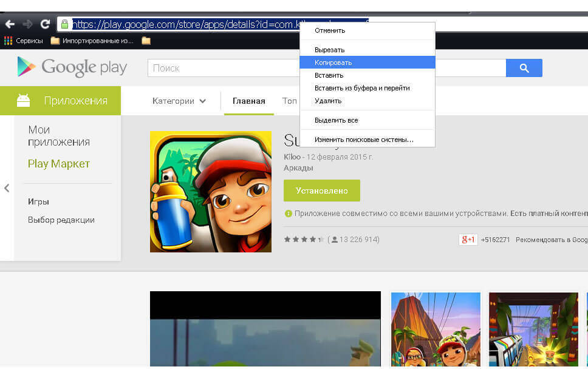Select Вырезать in the context menu
588x378 pixels.
[x=367, y=50]
